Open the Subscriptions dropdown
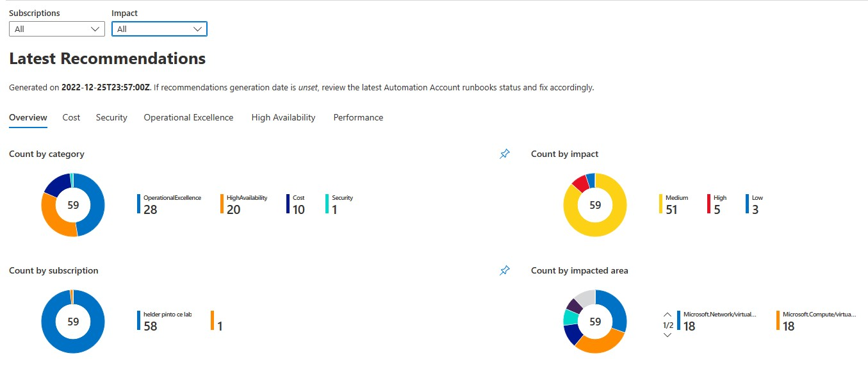Viewport: 868px width, 369px height. (x=56, y=29)
